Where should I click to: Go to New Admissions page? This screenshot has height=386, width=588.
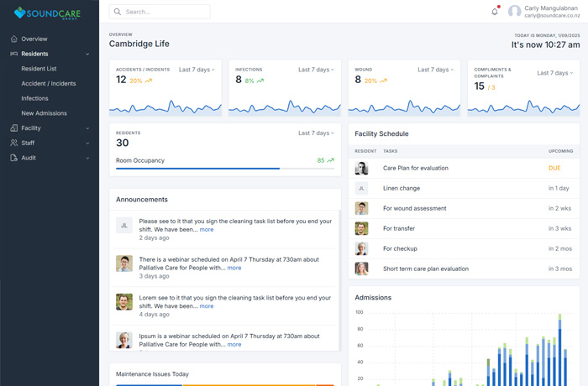[45, 113]
